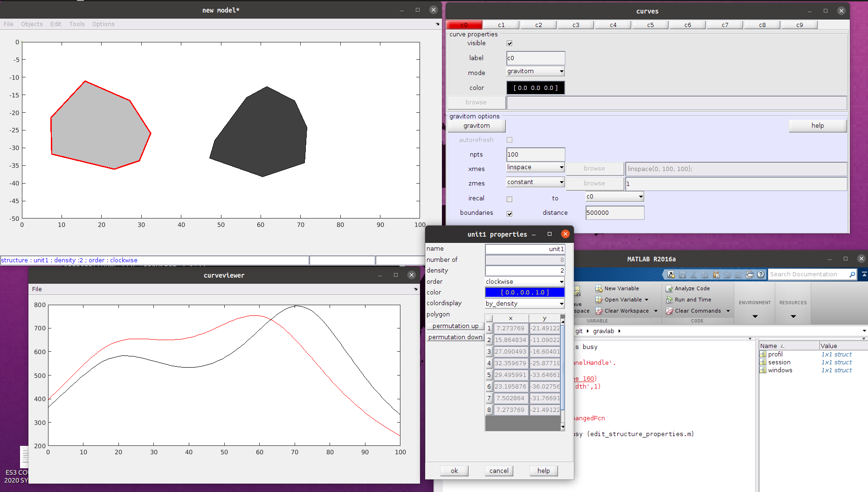
Task: Click the magnifier icon in Search Documentation
Action: click(x=852, y=274)
